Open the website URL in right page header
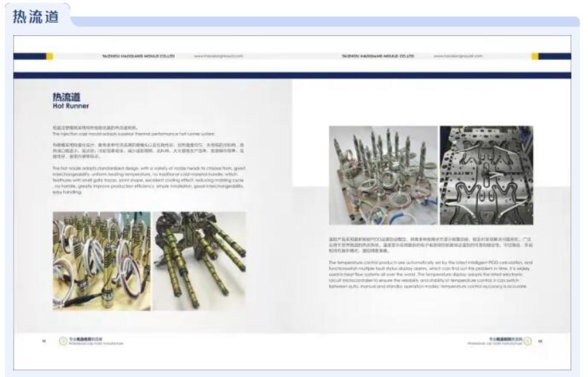This screenshot has height=377, width=588. pos(456,56)
